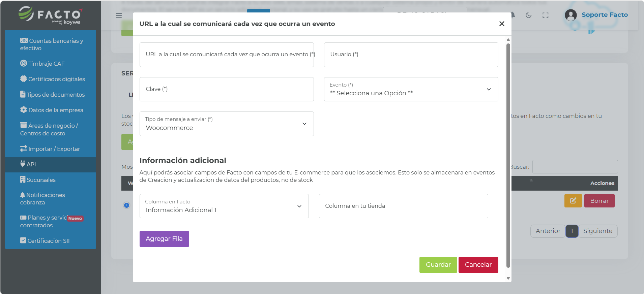
Task: Click the Timbraje CAF circular icon
Action: pyautogui.click(x=24, y=63)
